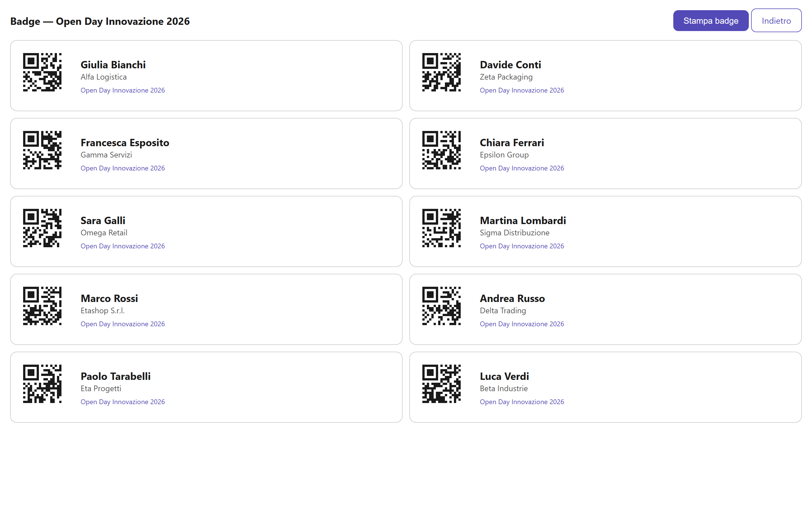The width and height of the screenshot is (812, 508).
Task: Go back with the Indietro button
Action: tap(776, 21)
